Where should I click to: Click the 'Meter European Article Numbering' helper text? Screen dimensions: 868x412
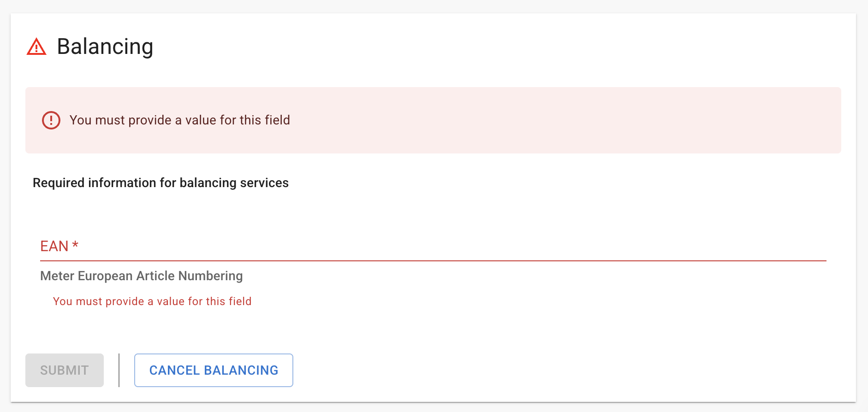[x=142, y=276]
